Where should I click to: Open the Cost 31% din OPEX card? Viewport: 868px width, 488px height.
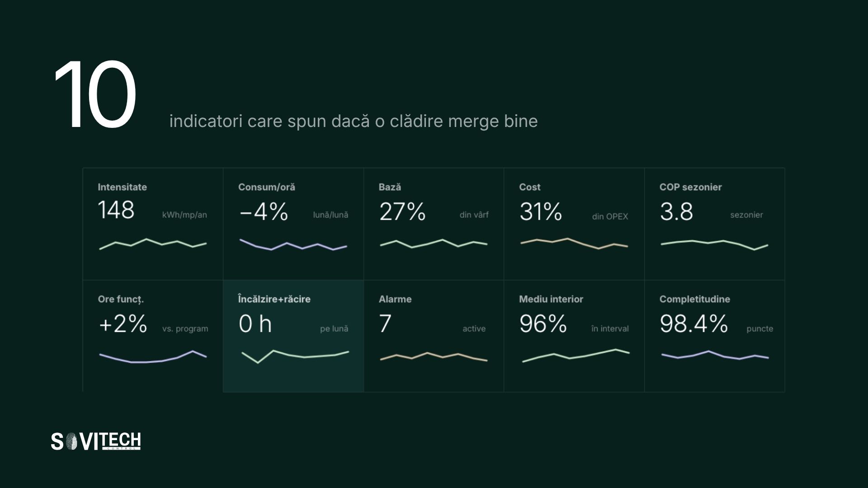point(574,224)
